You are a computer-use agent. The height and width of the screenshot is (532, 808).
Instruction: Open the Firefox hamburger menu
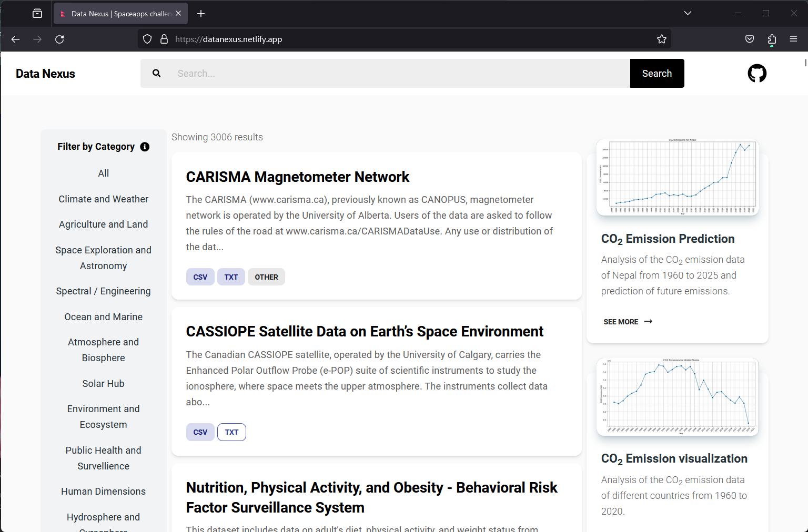click(x=793, y=39)
